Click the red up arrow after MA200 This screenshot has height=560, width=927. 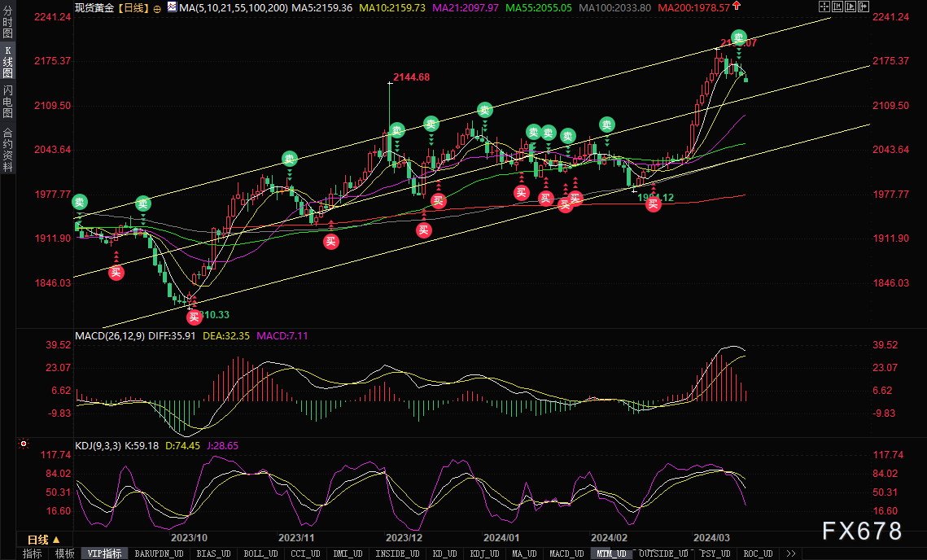coord(737,6)
